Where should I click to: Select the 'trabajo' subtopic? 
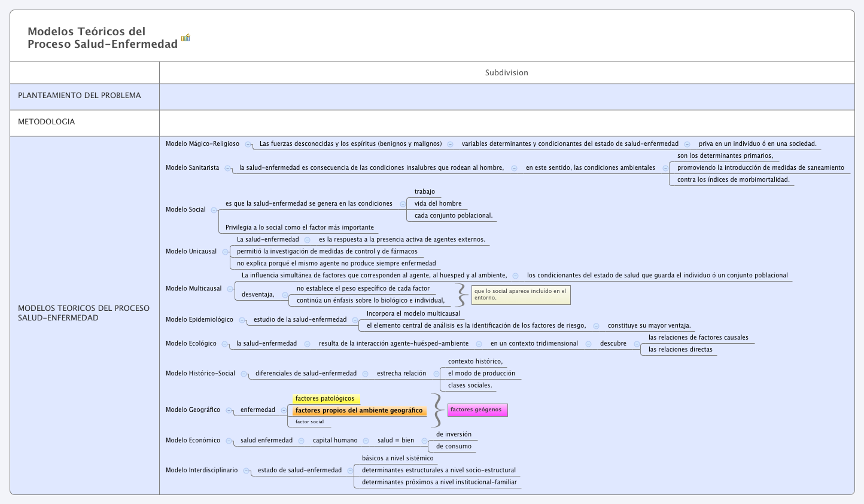click(425, 192)
